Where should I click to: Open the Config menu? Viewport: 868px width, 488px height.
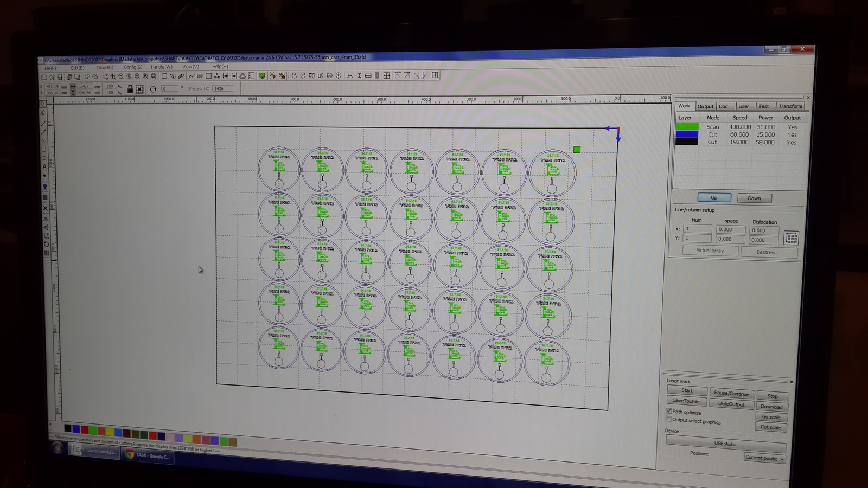click(x=133, y=66)
